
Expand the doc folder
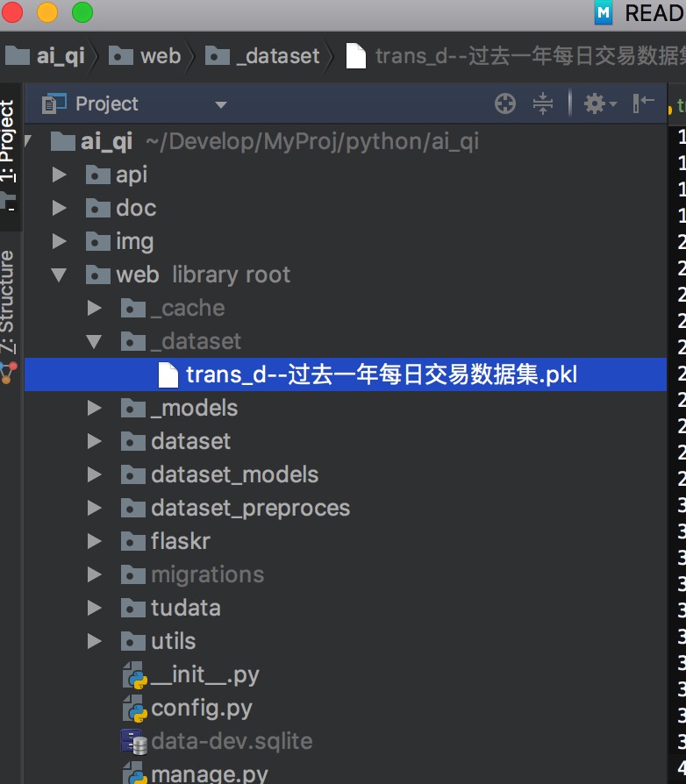coord(59,208)
